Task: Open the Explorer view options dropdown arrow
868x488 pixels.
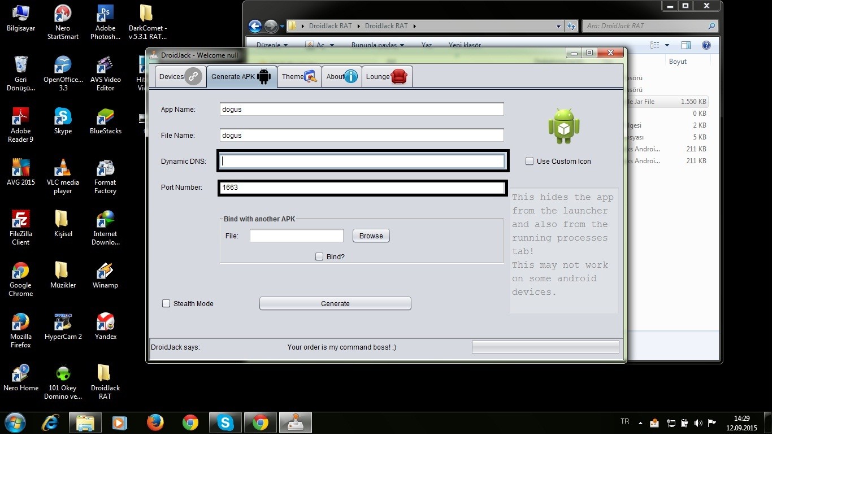Action: coord(667,45)
